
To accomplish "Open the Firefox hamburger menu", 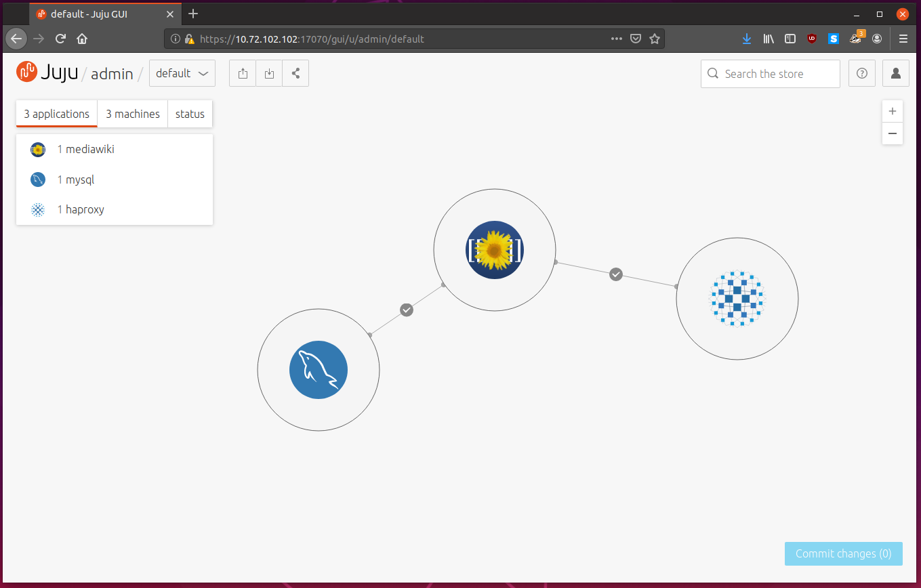I will 903,39.
